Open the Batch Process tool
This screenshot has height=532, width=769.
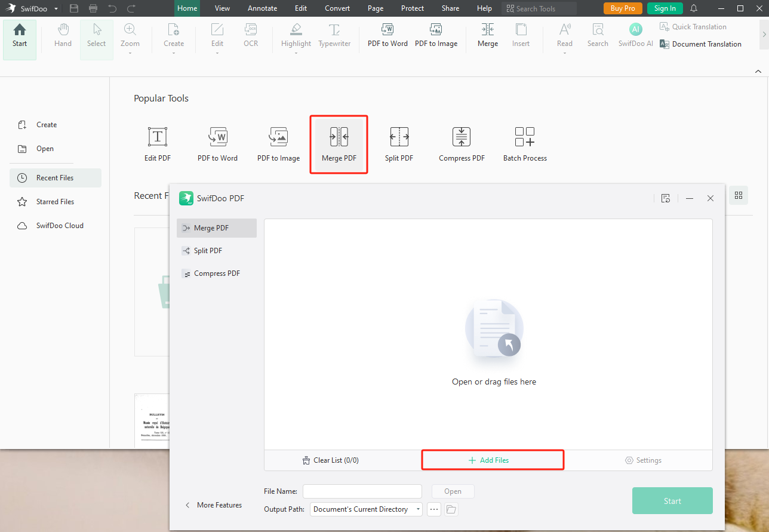click(x=524, y=143)
